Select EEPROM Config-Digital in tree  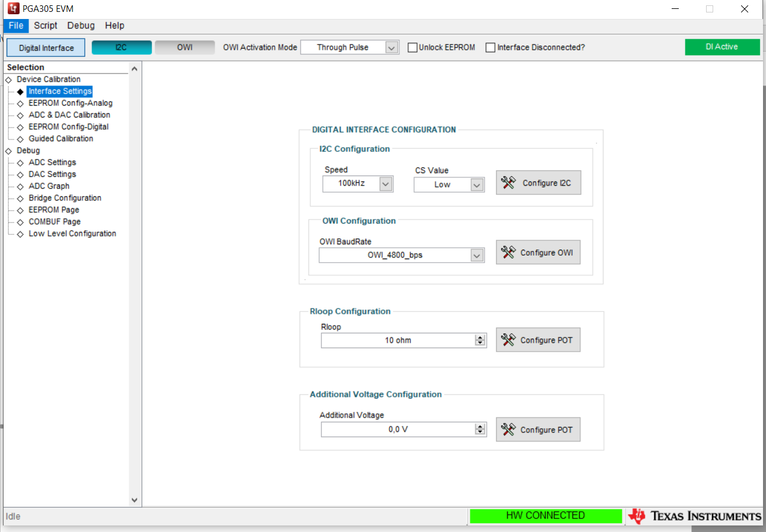[x=69, y=127]
